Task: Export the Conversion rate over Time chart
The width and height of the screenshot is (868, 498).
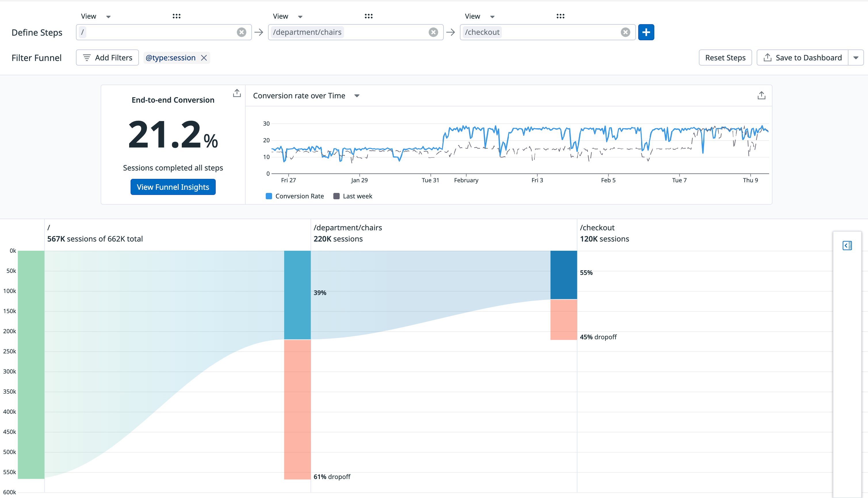Action: point(761,95)
